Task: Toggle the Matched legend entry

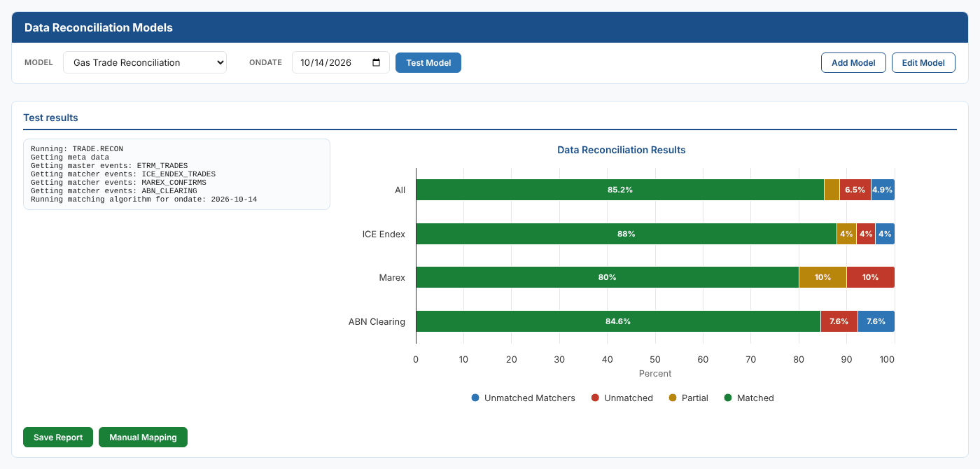Action: 749,398
